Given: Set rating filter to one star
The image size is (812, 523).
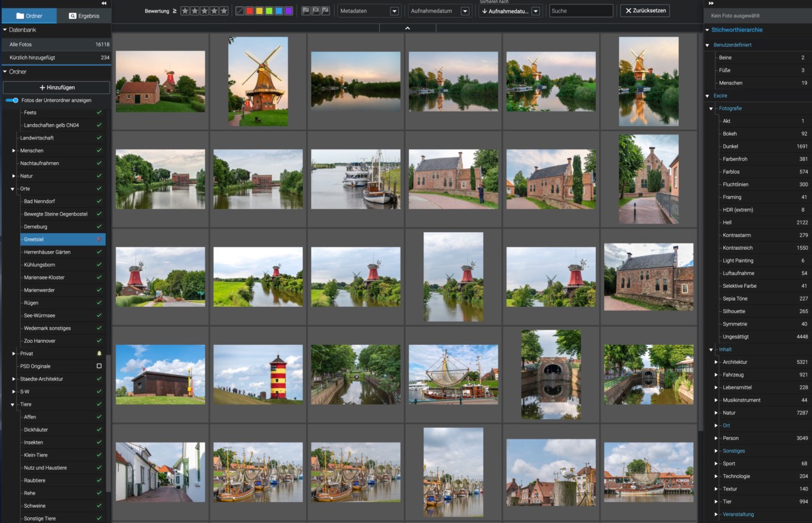Looking at the screenshot, I should [x=185, y=11].
